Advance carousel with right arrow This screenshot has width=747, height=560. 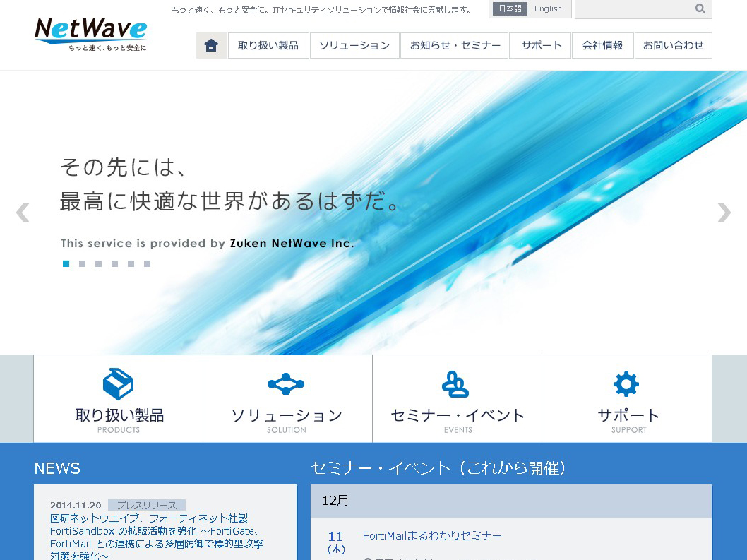(724, 213)
